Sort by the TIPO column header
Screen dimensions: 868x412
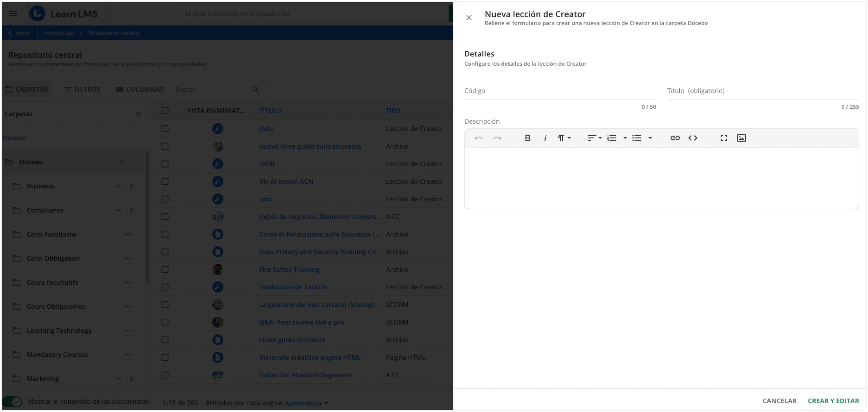click(x=393, y=111)
